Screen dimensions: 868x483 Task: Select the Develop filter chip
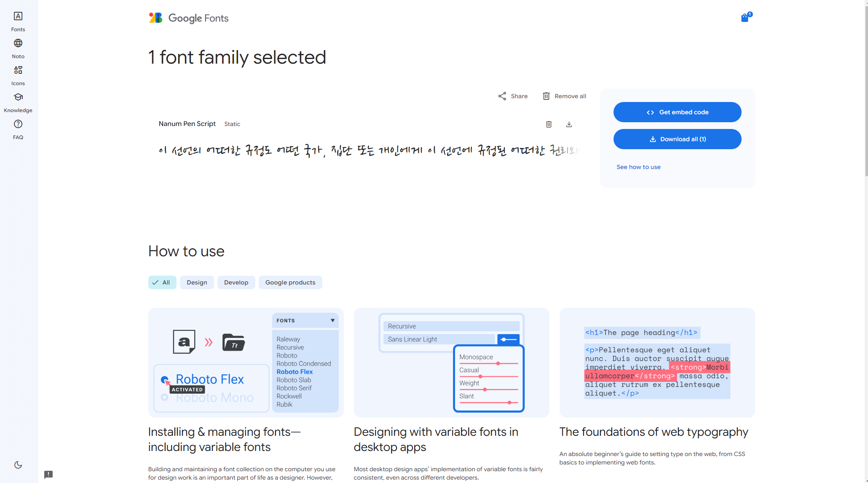click(x=236, y=282)
